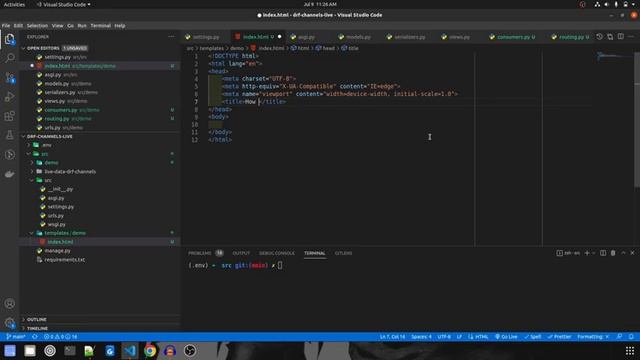Click main branch in status bar

pos(16,337)
